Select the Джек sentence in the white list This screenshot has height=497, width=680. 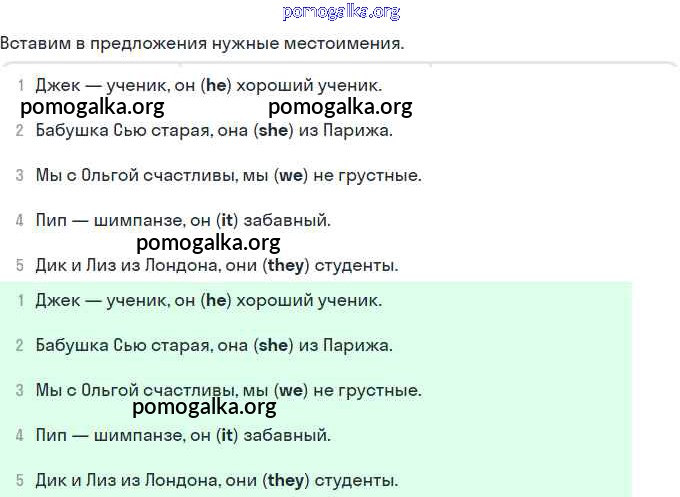(208, 86)
